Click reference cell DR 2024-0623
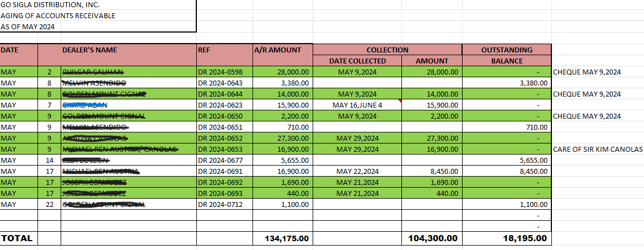Viewport: 644px width, 250px height. pos(224,105)
